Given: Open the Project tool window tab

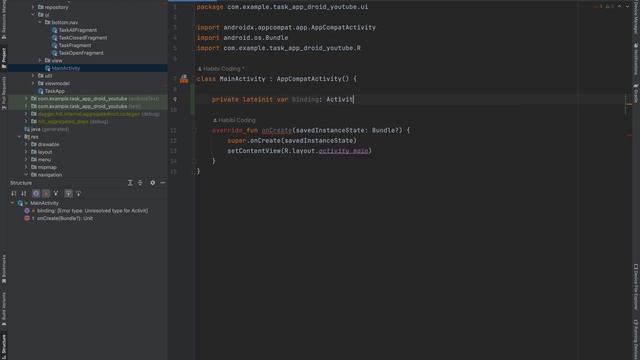Looking at the screenshot, I should [4, 58].
